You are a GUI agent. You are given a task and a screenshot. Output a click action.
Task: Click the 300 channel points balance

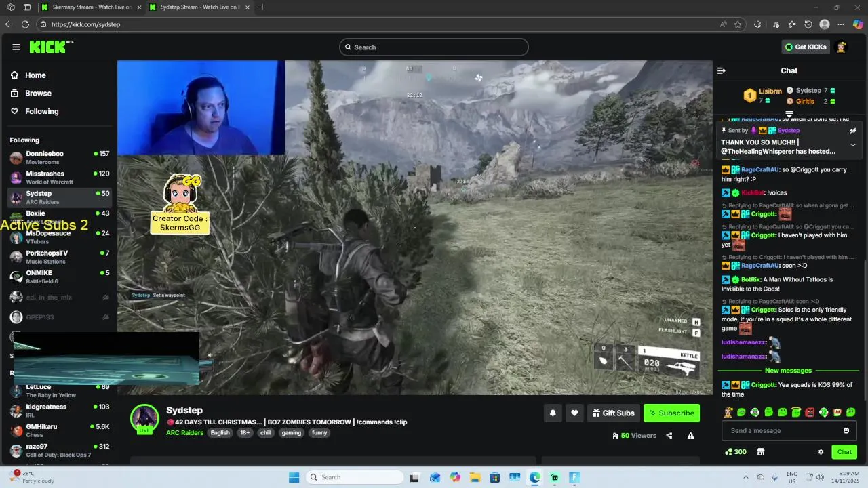click(x=736, y=452)
